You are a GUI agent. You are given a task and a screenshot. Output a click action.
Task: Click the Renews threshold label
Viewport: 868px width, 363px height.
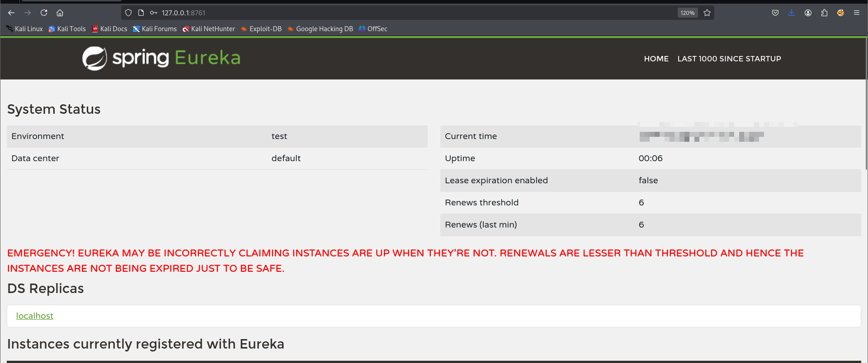point(481,203)
